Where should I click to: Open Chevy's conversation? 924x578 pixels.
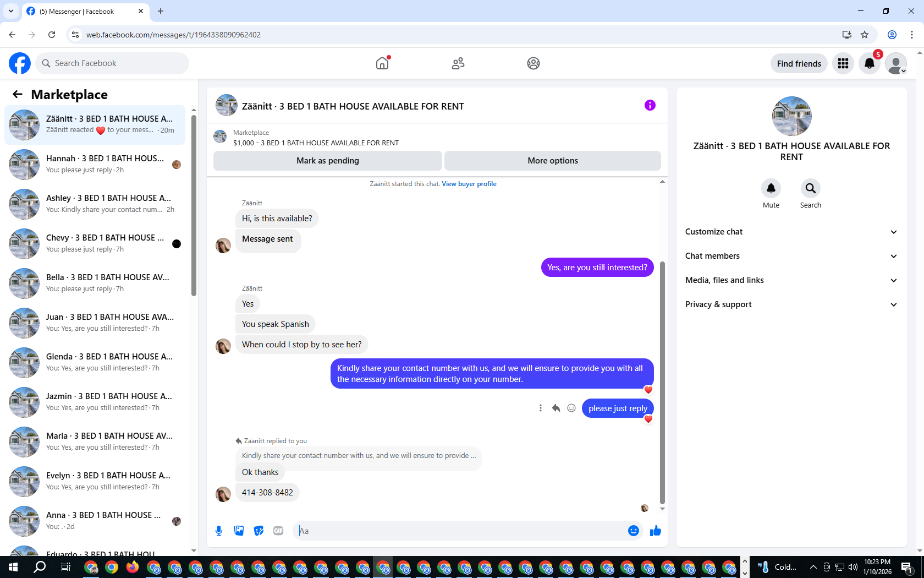pos(95,244)
